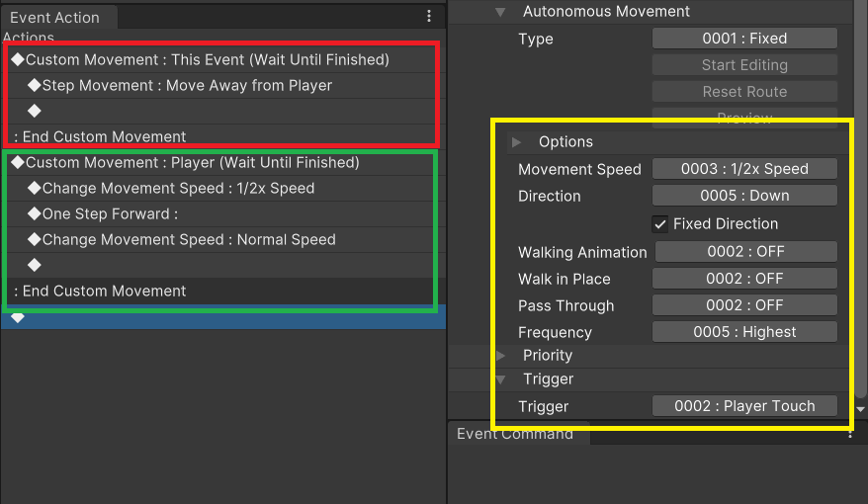868x504 pixels.
Task: Expand the Options section
Action: 516,142
